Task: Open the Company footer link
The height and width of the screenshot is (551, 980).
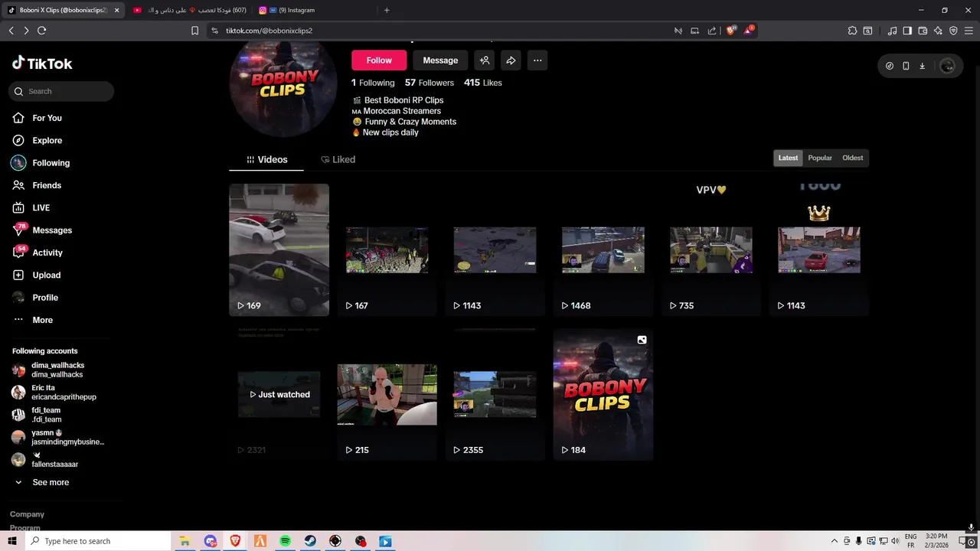Action: (x=27, y=514)
